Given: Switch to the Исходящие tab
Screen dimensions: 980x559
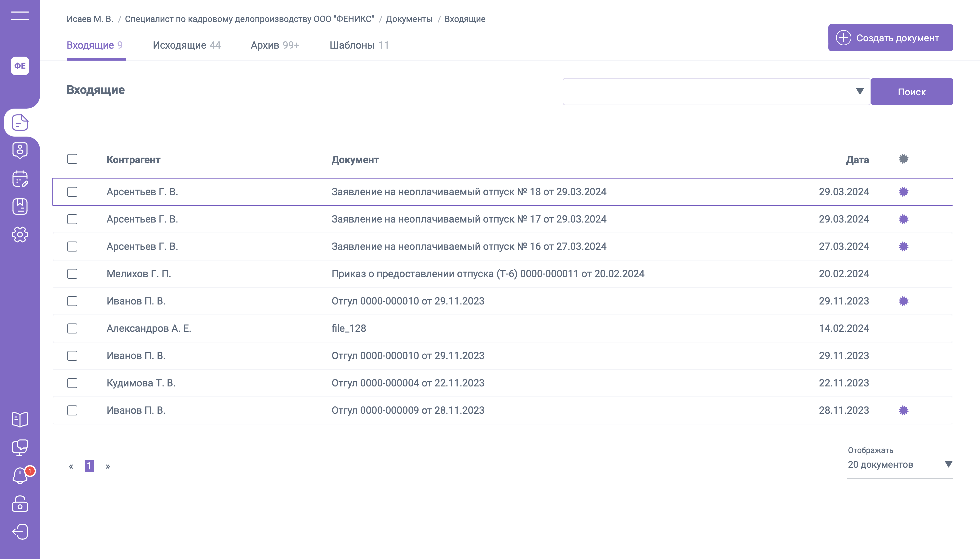Looking at the screenshot, I should tap(186, 45).
